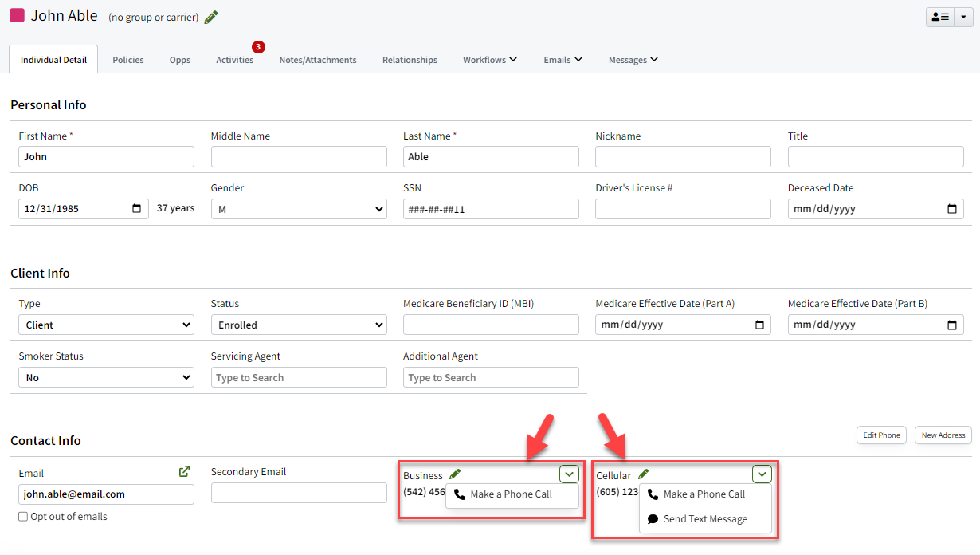
Task: Click the pink color swatch beside John Able
Action: tap(17, 15)
